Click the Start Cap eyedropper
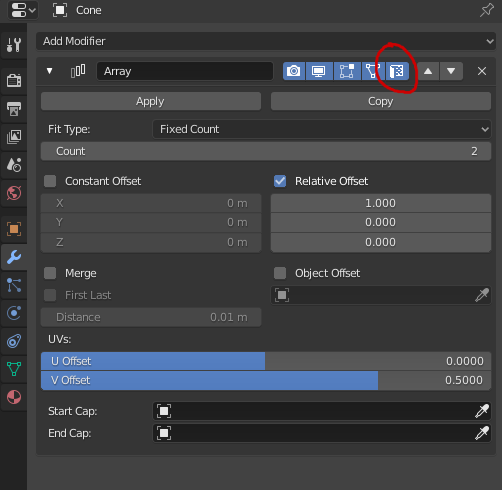The image size is (502, 490). tap(482, 411)
